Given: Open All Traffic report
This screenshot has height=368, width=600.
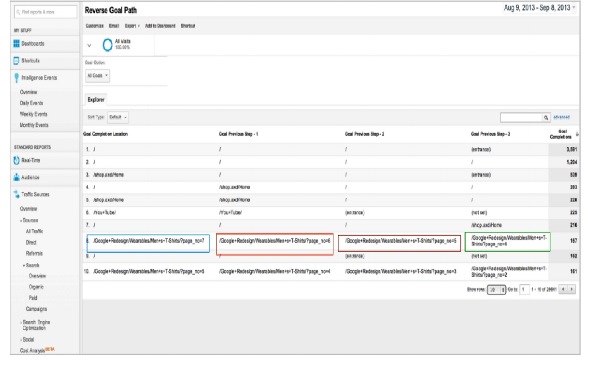Looking at the screenshot, I should pos(34,231).
